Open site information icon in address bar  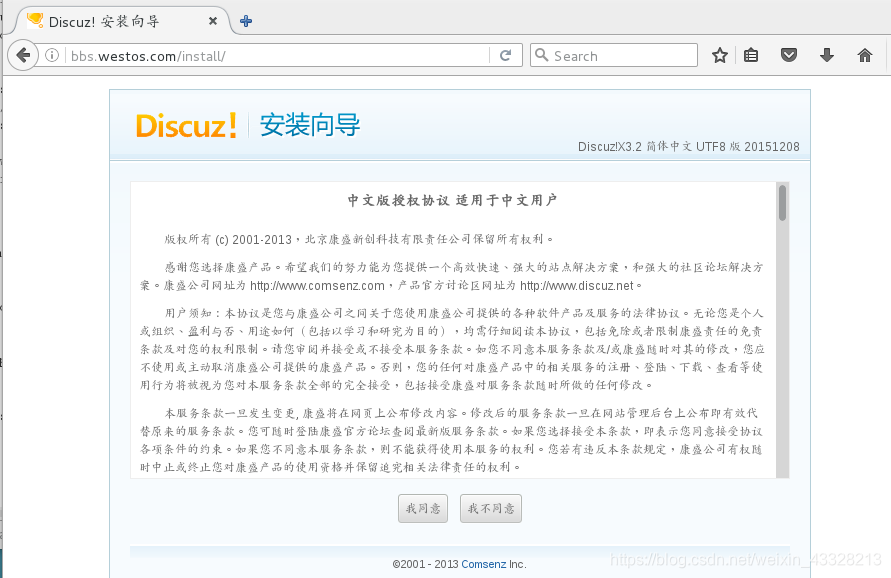point(52,55)
